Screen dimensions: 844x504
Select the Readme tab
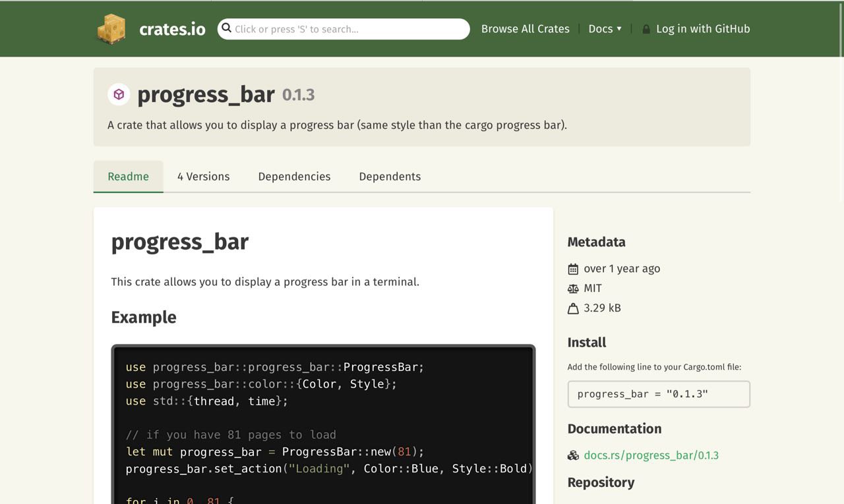[129, 177]
